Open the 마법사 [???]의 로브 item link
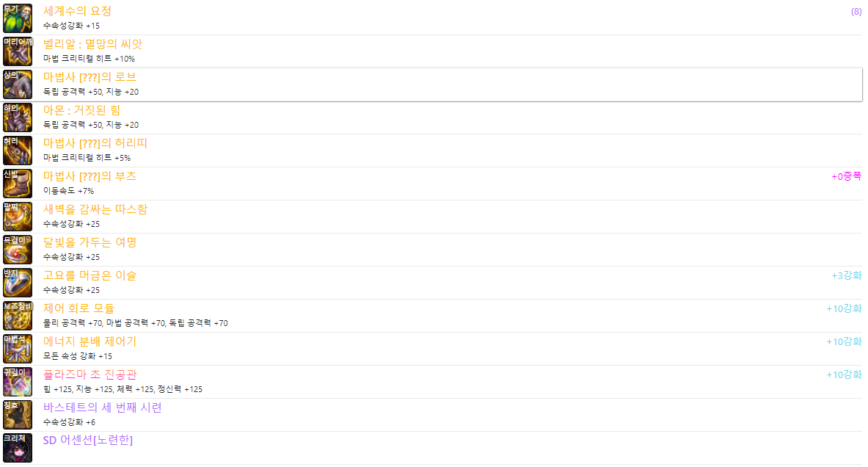The height and width of the screenshot is (467, 868). pos(90,77)
